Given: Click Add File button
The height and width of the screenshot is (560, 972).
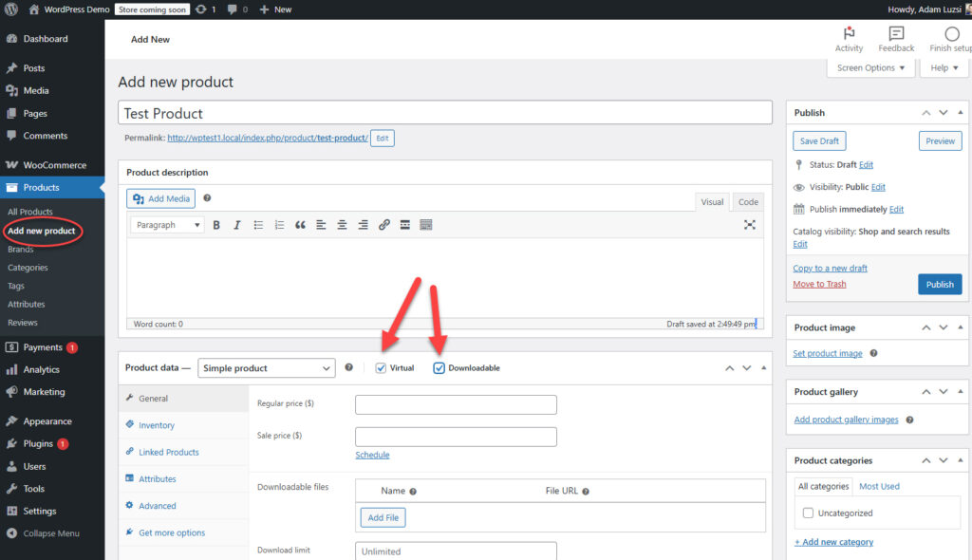Looking at the screenshot, I should click(383, 517).
